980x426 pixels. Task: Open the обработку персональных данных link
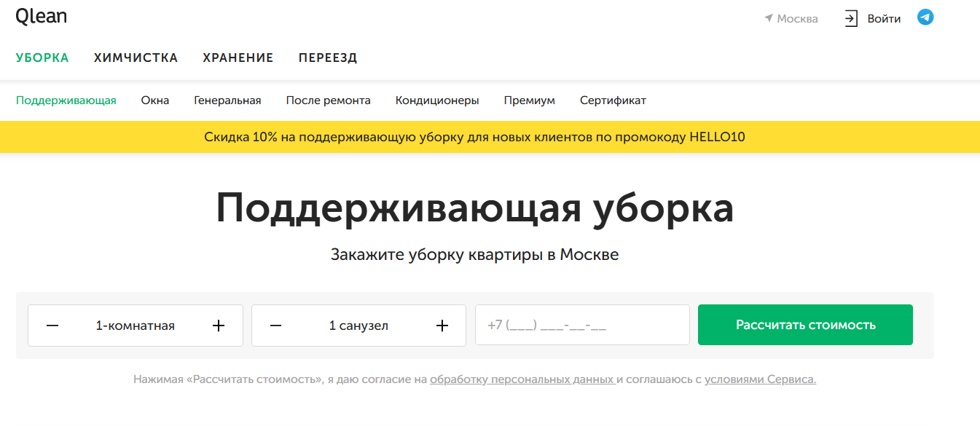[x=522, y=379]
